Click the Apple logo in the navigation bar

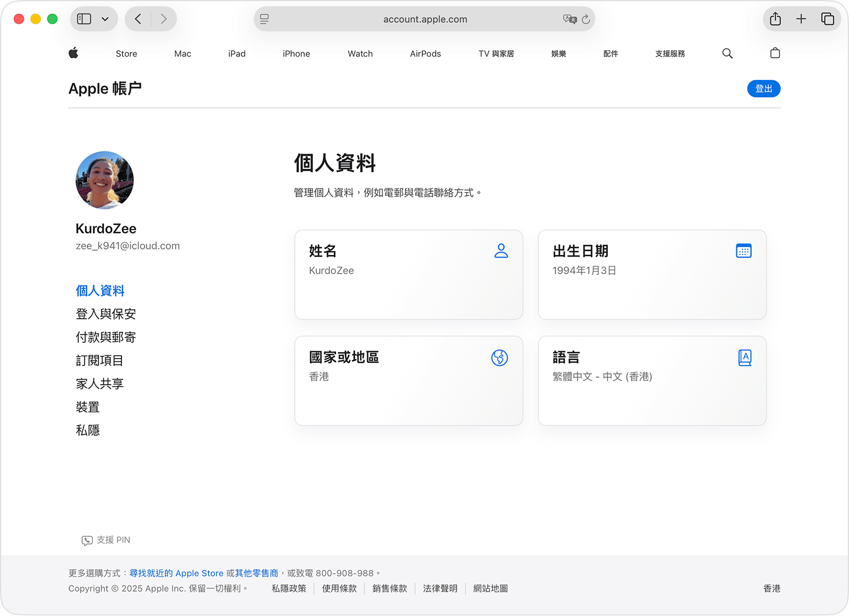[x=73, y=53]
